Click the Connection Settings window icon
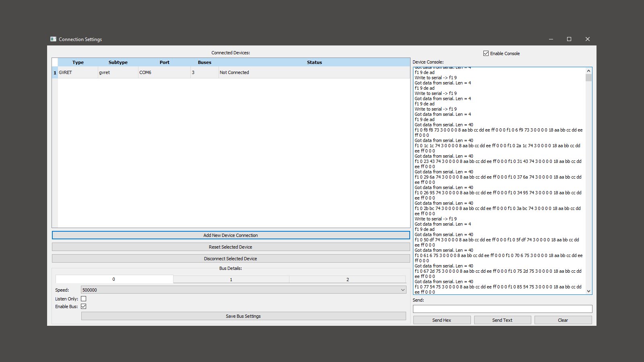This screenshot has width=644, height=362. point(53,39)
